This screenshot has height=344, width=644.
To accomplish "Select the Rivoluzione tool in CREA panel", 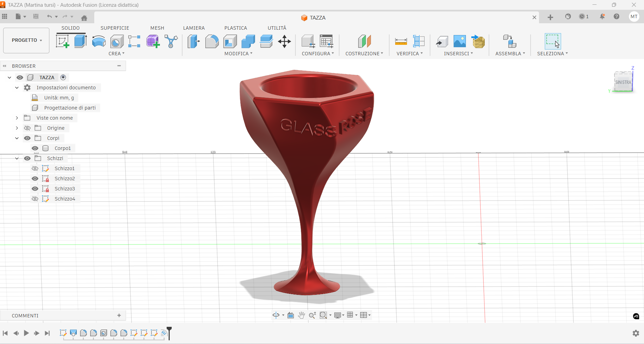I will click(99, 41).
